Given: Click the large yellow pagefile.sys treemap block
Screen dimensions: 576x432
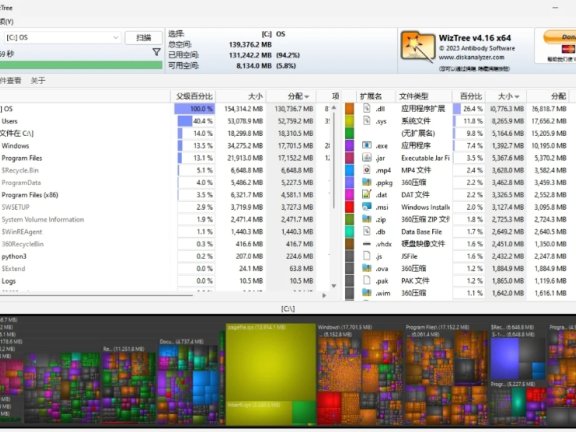Looking at the screenshot, I should pos(271,362).
